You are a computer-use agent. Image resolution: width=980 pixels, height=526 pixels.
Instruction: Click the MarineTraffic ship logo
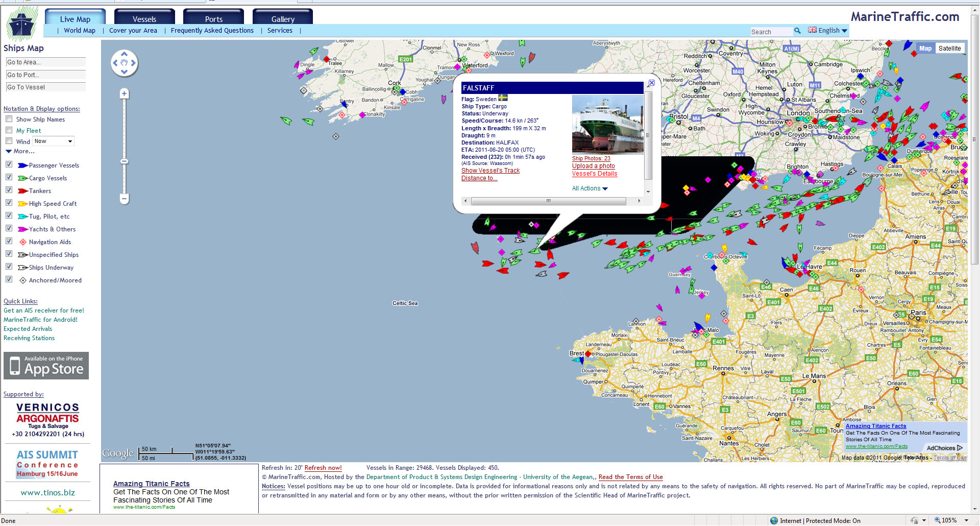(x=21, y=24)
